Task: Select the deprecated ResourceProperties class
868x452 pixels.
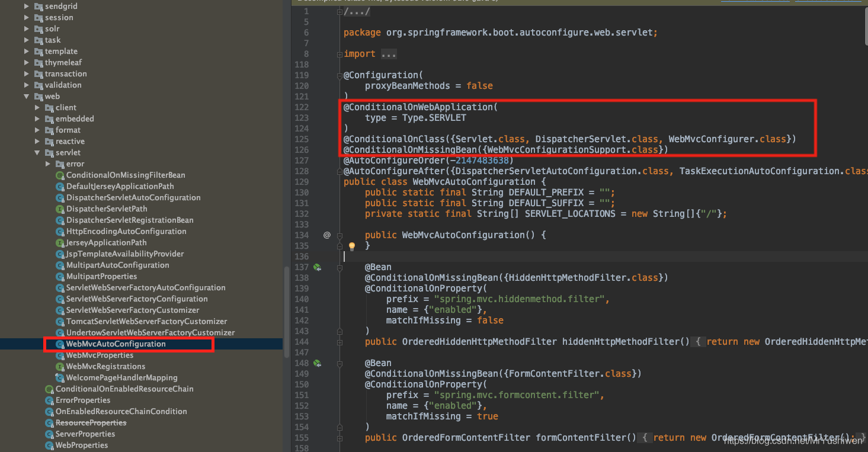Action: [91, 423]
